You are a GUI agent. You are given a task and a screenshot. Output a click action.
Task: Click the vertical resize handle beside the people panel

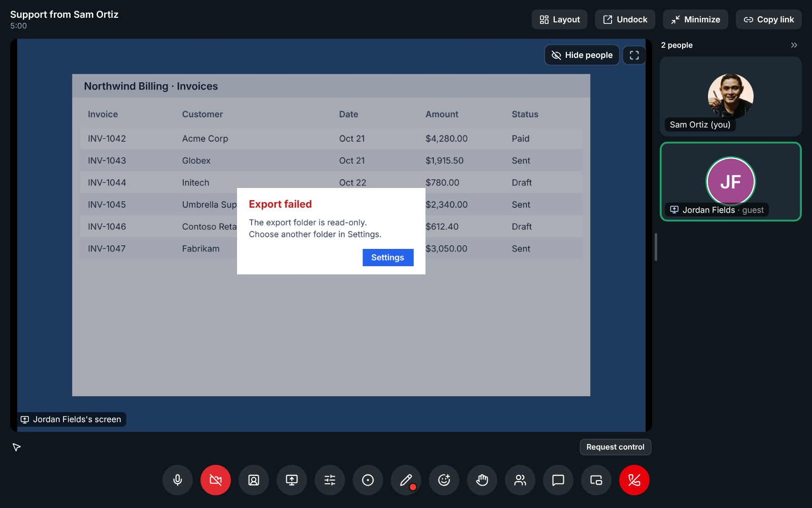pos(656,247)
